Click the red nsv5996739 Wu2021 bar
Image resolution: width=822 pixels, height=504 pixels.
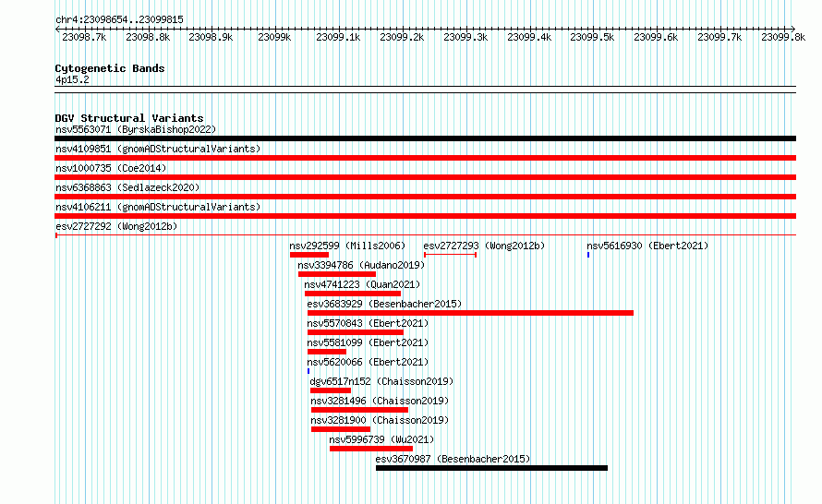click(371, 449)
